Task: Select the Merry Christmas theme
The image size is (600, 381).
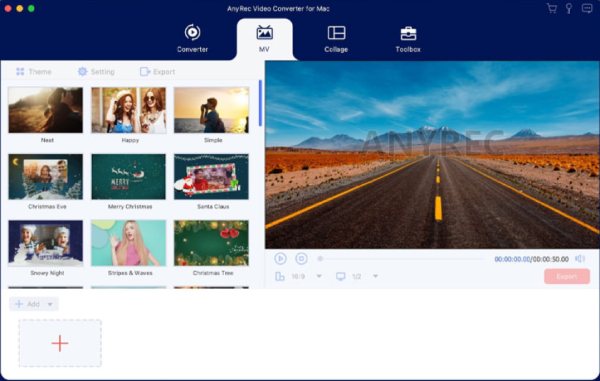Action: pos(129,176)
